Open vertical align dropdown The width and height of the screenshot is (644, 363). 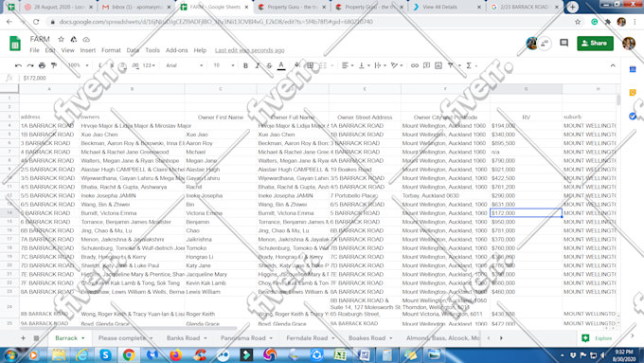(364, 65)
